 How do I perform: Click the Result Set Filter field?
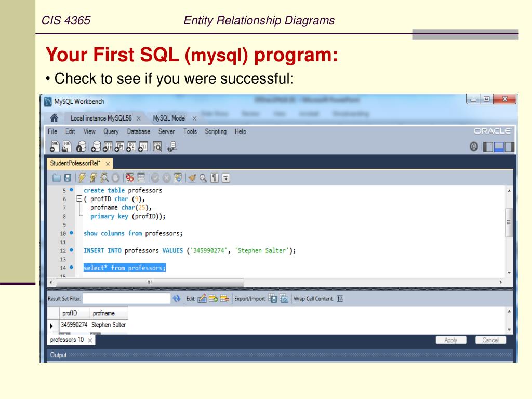(126, 299)
